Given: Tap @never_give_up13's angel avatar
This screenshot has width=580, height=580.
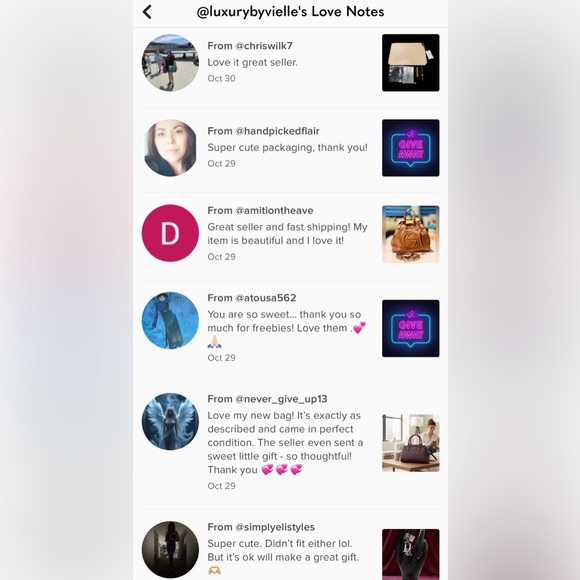Looking at the screenshot, I should click(170, 421).
